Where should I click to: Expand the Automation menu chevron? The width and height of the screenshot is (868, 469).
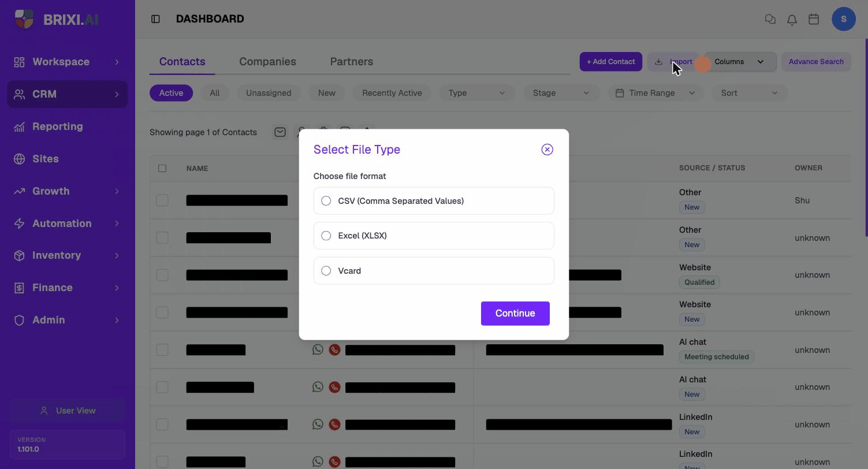[x=117, y=224]
